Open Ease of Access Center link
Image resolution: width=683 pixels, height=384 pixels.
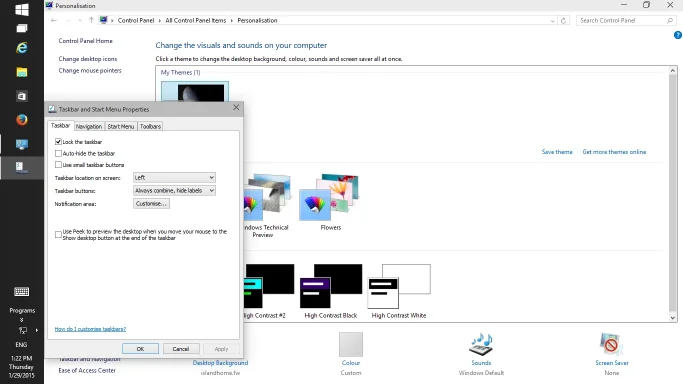[x=87, y=371]
